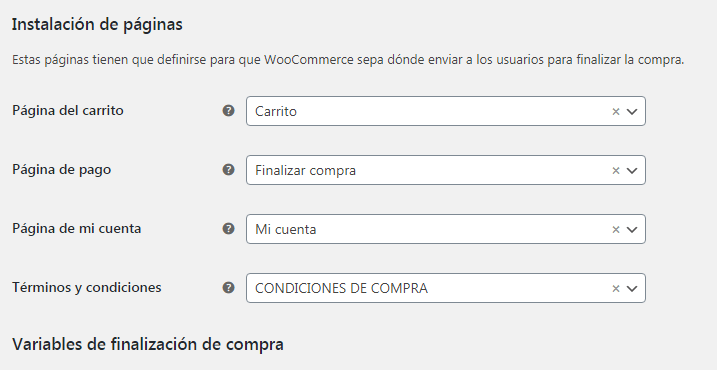
Task: Show help icon for Términos y condiciones
Action: [228, 288]
